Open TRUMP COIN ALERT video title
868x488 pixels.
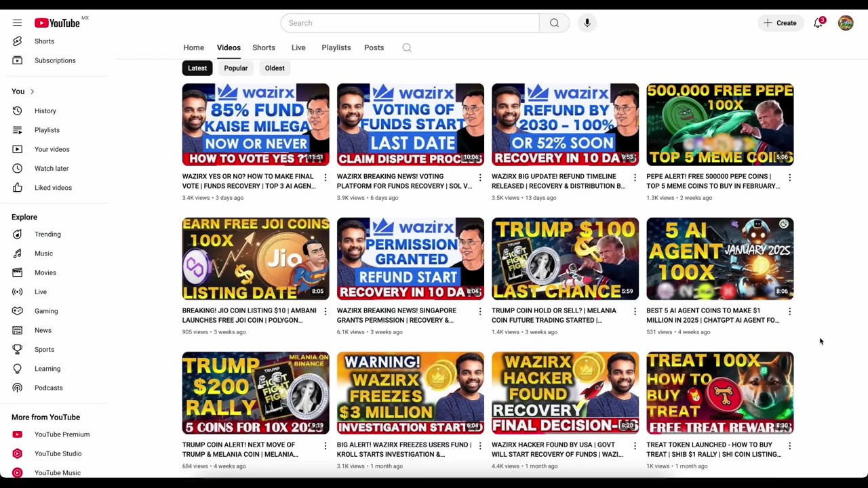(x=241, y=449)
